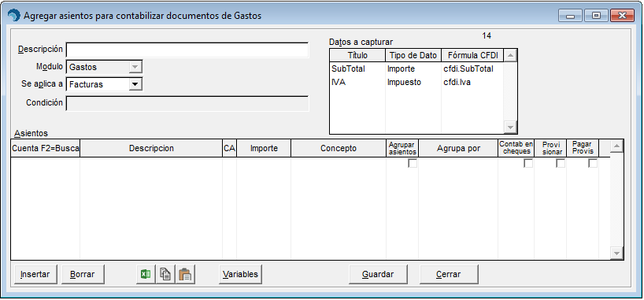Click the Insertar button

[x=35, y=274]
